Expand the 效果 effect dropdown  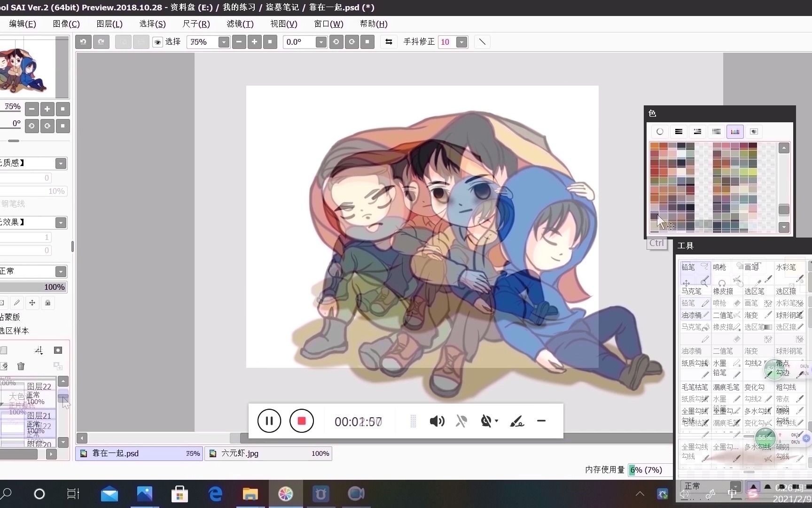(x=61, y=222)
